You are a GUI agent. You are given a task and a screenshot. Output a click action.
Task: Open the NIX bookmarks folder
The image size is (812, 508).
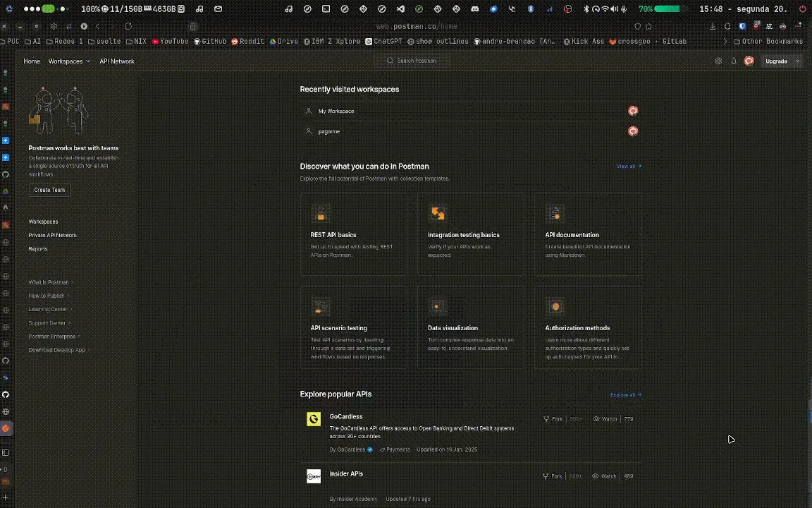click(x=136, y=42)
